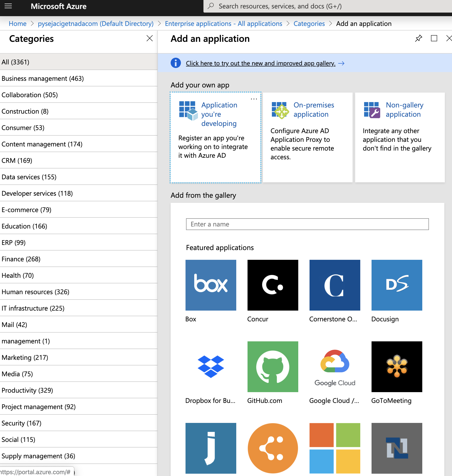Click the search magnifier icon

coord(211,6)
